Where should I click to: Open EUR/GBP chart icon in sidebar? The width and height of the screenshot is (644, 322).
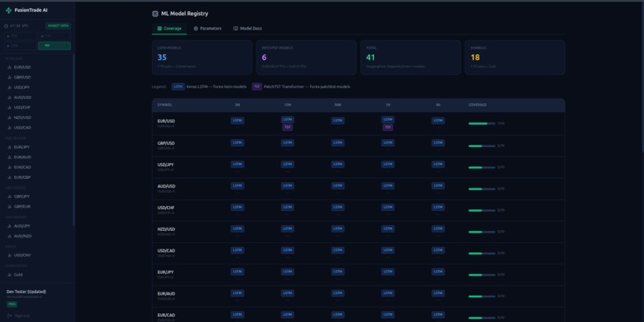tap(10, 177)
